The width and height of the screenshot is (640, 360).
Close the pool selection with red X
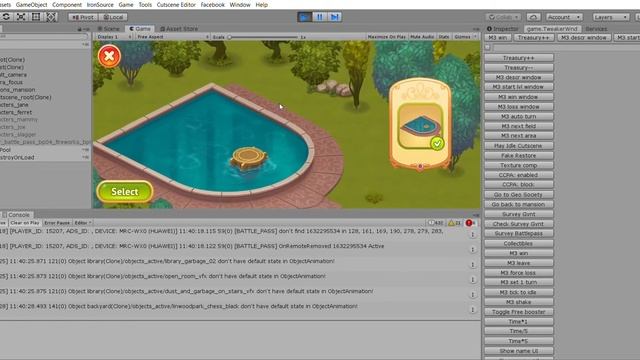pyautogui.click(x=109, y=56)
